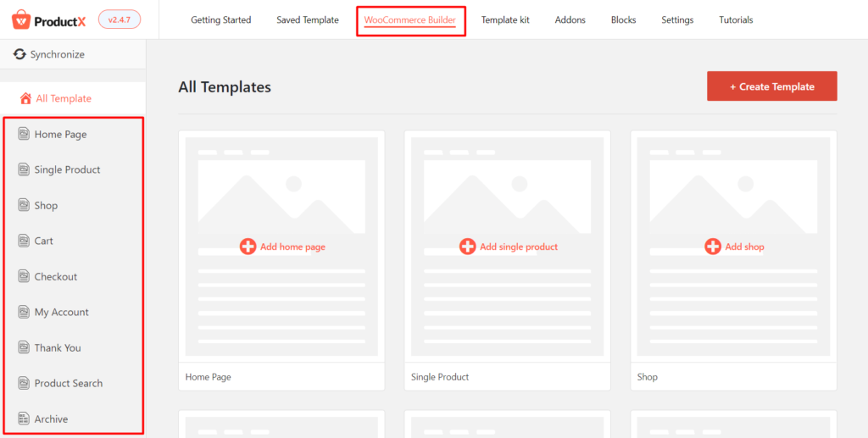Open the Template kit tab
868x438 pixels.
[505, 20]
